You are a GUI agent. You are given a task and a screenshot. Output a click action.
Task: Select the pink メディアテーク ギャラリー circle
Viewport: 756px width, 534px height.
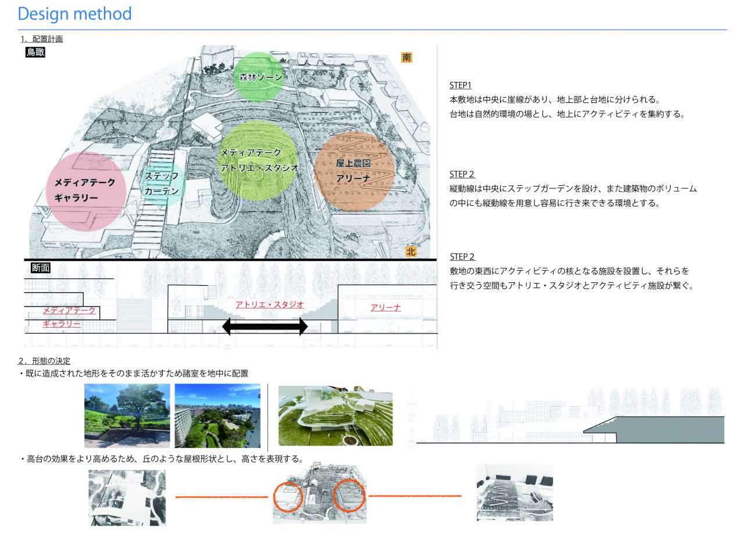tap(85, 191)
